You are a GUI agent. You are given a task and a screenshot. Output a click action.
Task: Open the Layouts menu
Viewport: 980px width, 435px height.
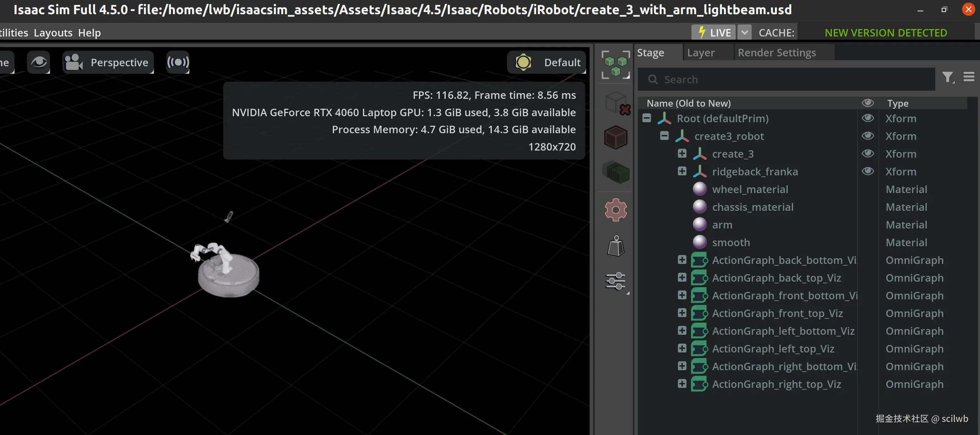coord(53,33)
